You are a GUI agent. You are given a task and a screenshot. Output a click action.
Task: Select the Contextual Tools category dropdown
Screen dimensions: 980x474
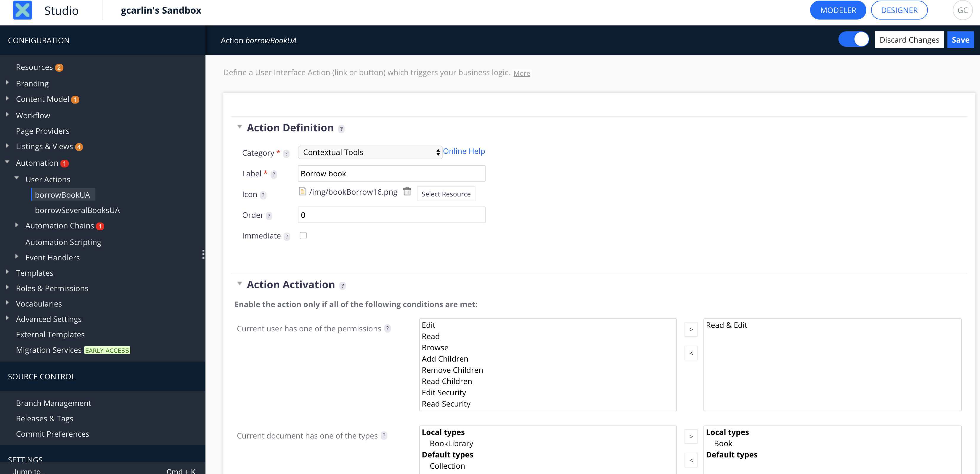click(369, 152)
